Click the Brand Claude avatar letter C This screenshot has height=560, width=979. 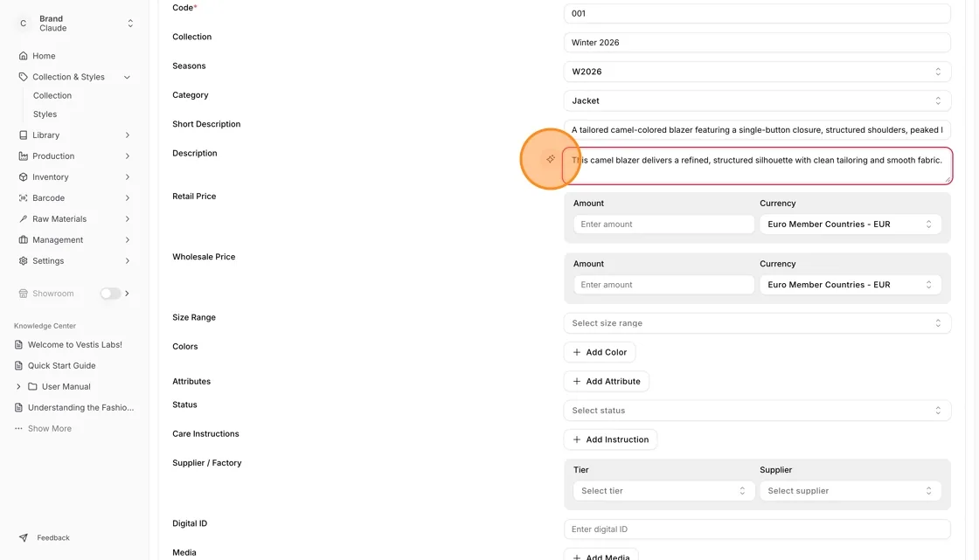point(23,23)
